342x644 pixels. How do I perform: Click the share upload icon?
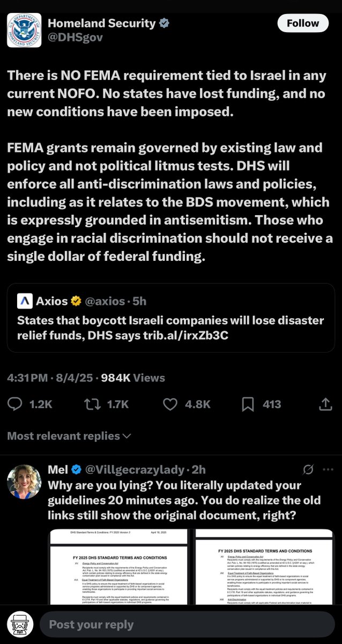tap(325, 404)
